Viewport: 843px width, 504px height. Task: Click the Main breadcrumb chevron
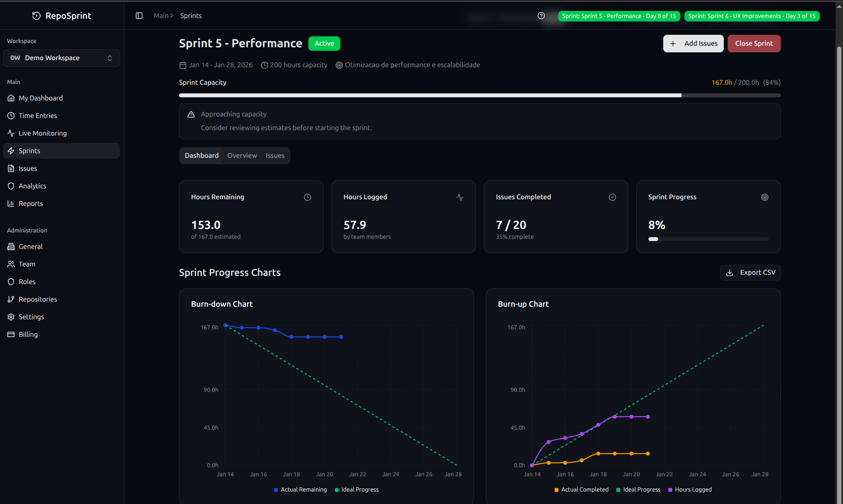click(172, 16)
